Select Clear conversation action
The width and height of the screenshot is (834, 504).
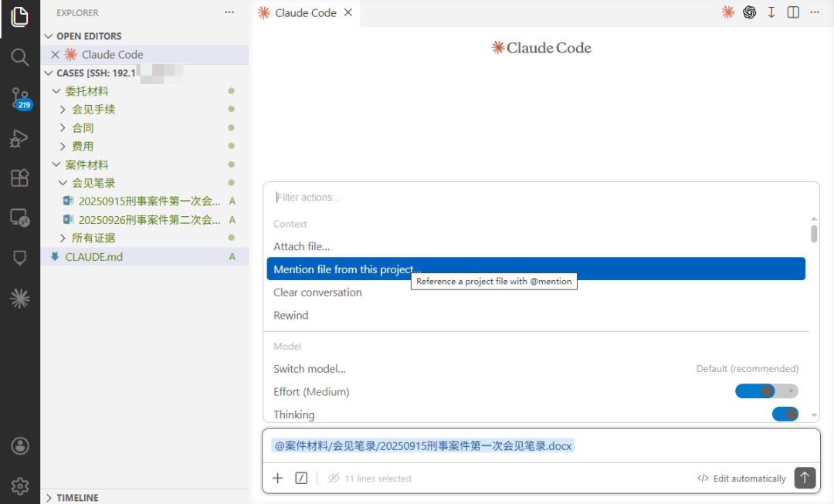tap(536, 293)
